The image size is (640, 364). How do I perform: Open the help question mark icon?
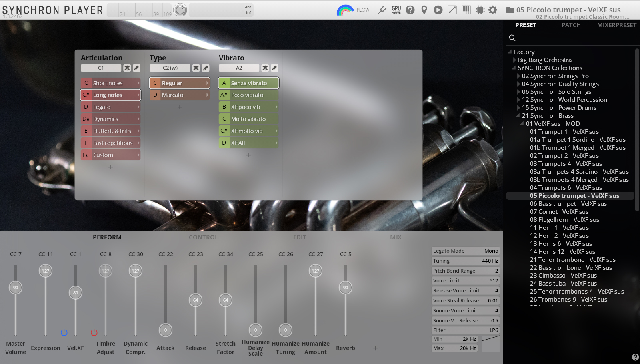[410, 10]
